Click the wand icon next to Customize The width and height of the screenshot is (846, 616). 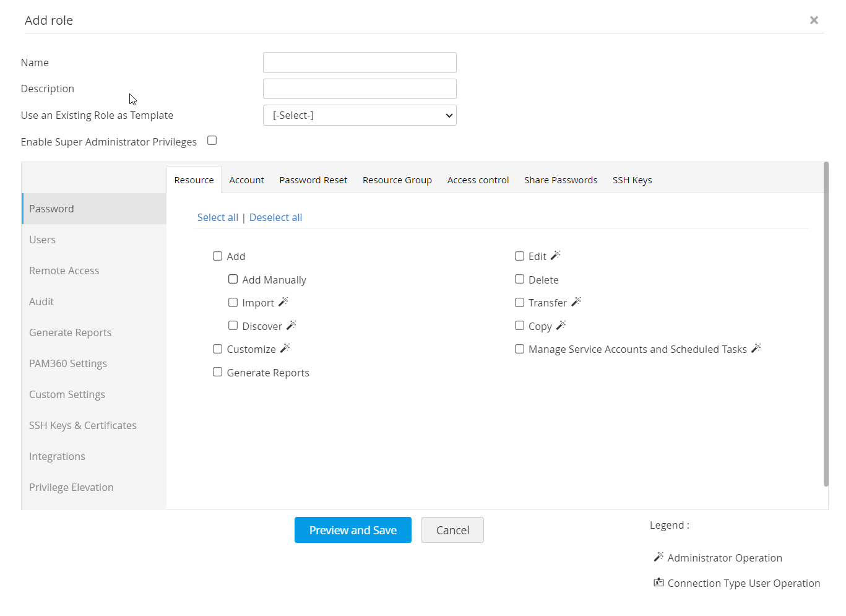(285, 348)
